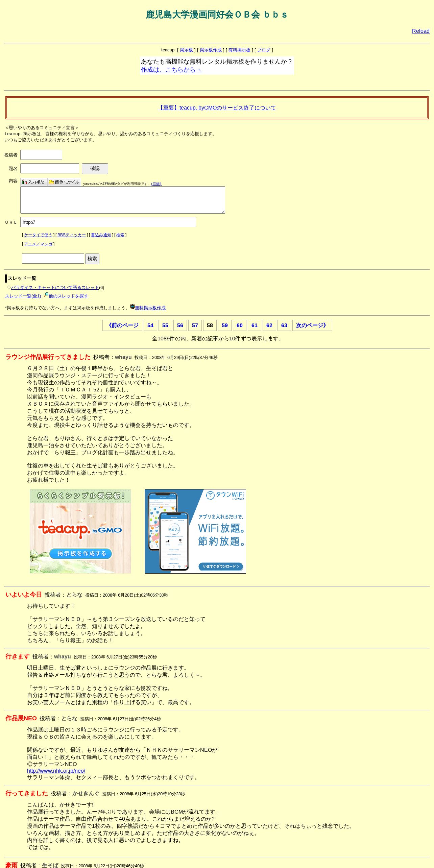Image resolution: width=434 pixels, height=868 pixels.
Task: Click the スレッド一覧 section heading
Action: pos(22,279)
